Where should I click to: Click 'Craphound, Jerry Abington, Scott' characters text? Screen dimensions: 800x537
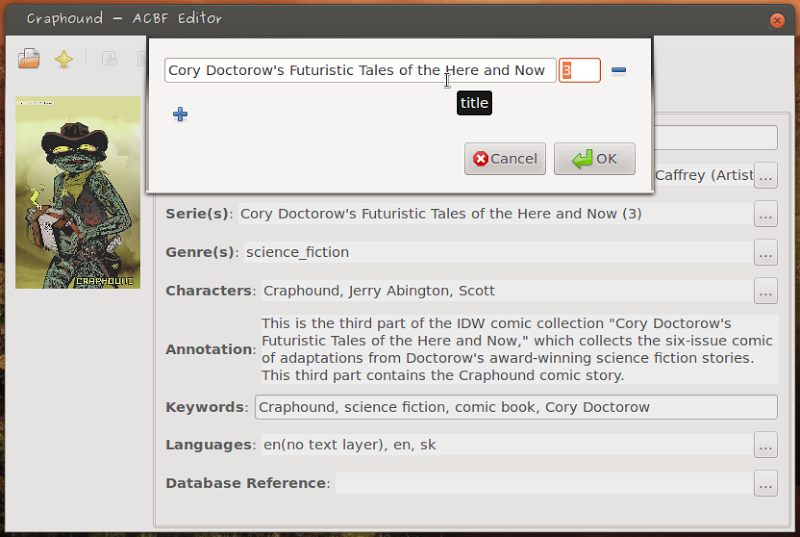coord(379,291)
